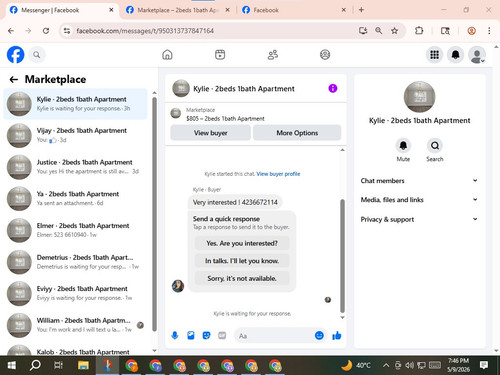The height and width of the screenshot is (375, 500).
Task: Open Facebook search magnifier
Action: [x=37, y=55]
